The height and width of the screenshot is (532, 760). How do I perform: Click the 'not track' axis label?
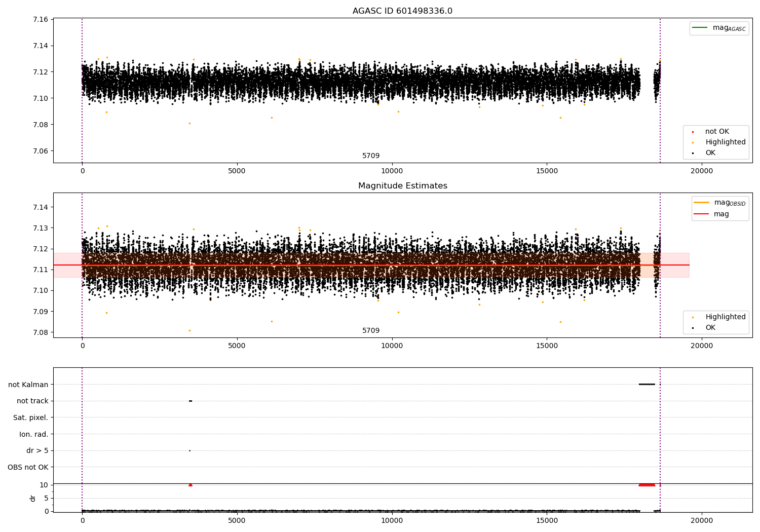point(32,401)
